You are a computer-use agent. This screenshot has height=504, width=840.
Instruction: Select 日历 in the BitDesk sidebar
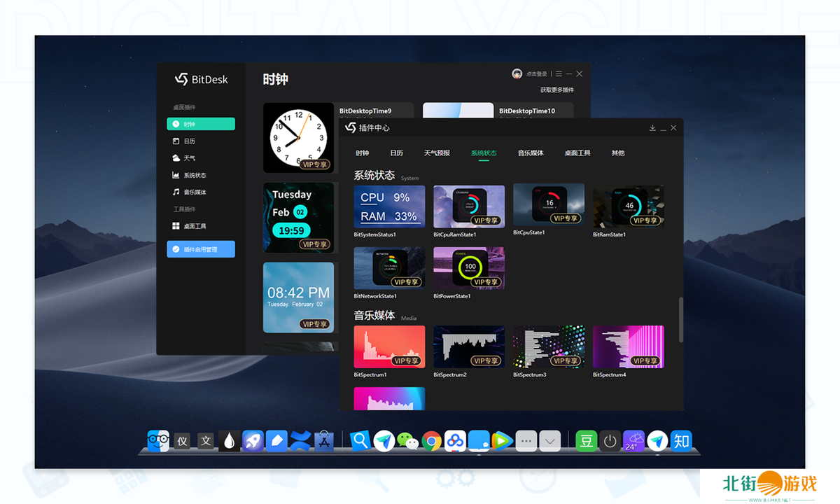coord(190,141)
